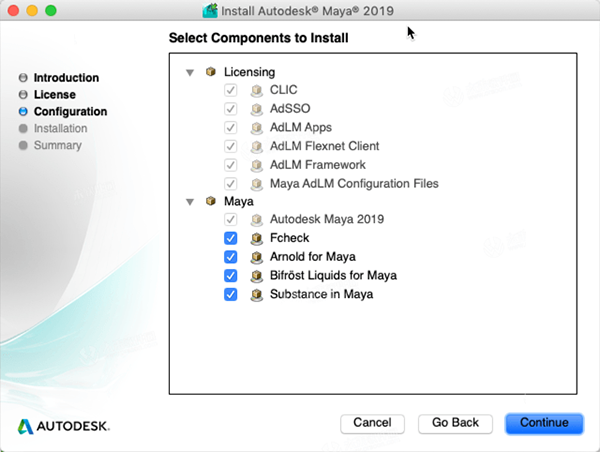Click the Substance in Maya package icon

pyautogui.click(x=257, y=295)
